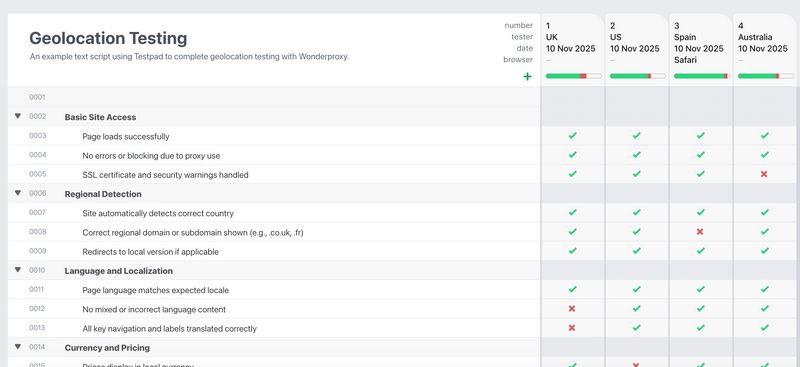The width and height of the screenshot is (800, 367).
Task: Select 'All key navigation and labels translated correctly'
Action: tap(169, 329)
